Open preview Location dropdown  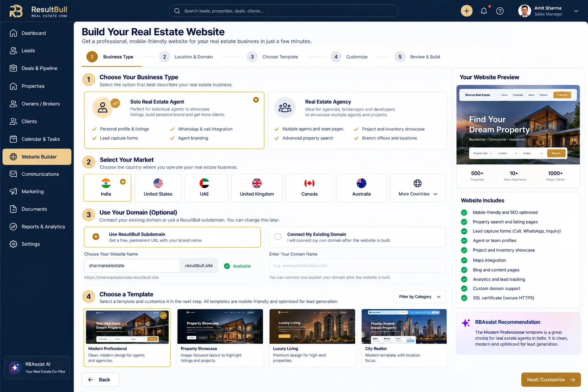[x=507, y=153]
